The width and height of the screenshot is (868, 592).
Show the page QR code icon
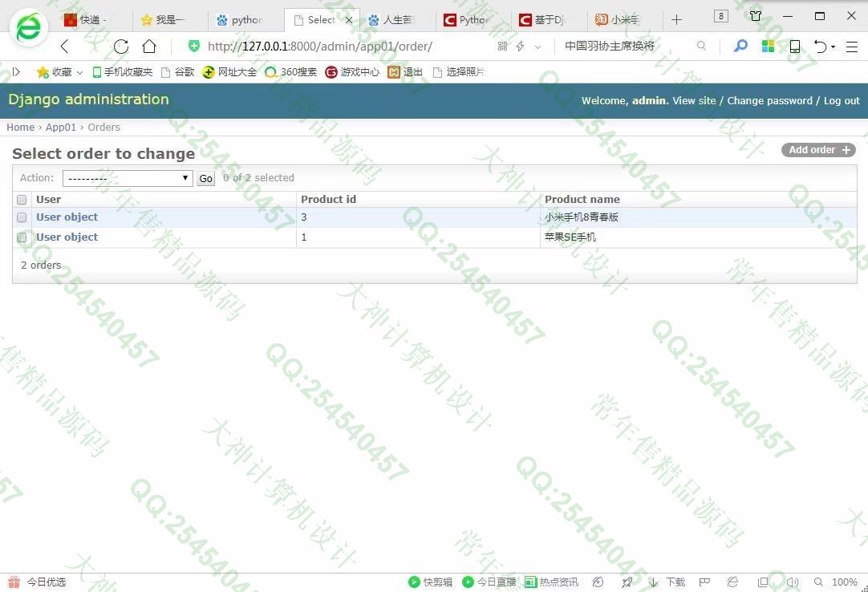503,47
